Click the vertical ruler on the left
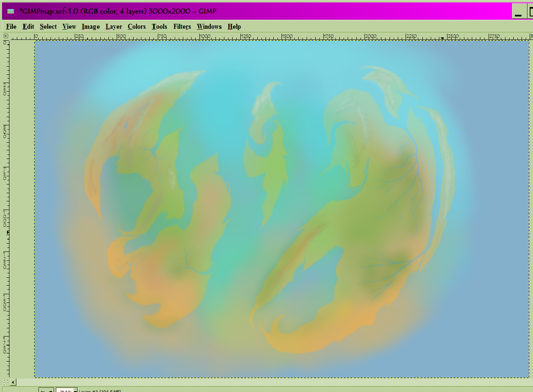This screenshot has height=392, width=533. pyautogui.click(x=5, y=209)
